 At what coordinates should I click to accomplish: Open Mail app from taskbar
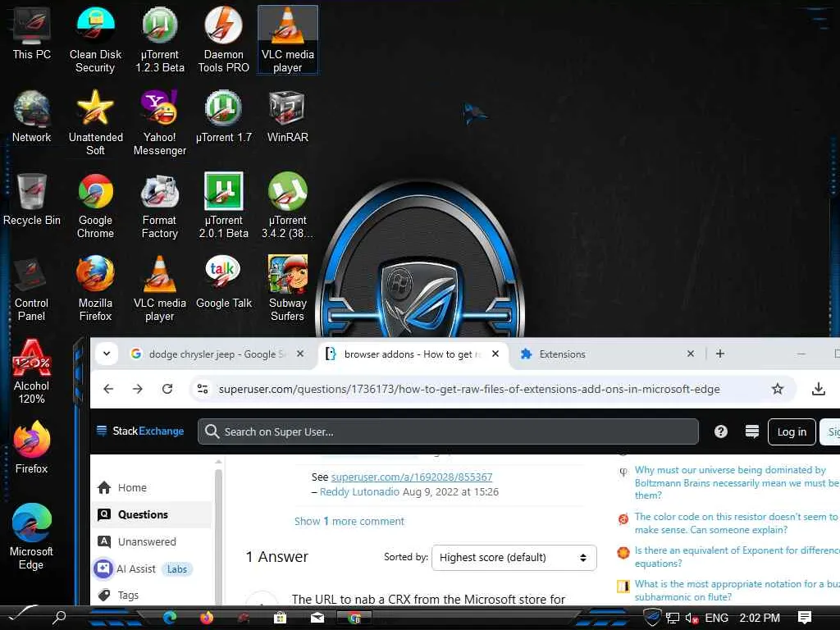[x=317, y=619]
